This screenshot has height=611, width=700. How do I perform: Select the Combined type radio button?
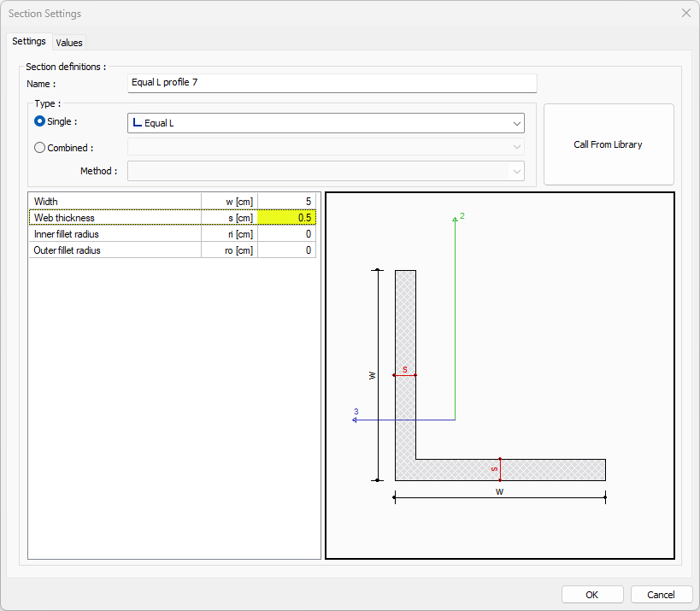39,148
